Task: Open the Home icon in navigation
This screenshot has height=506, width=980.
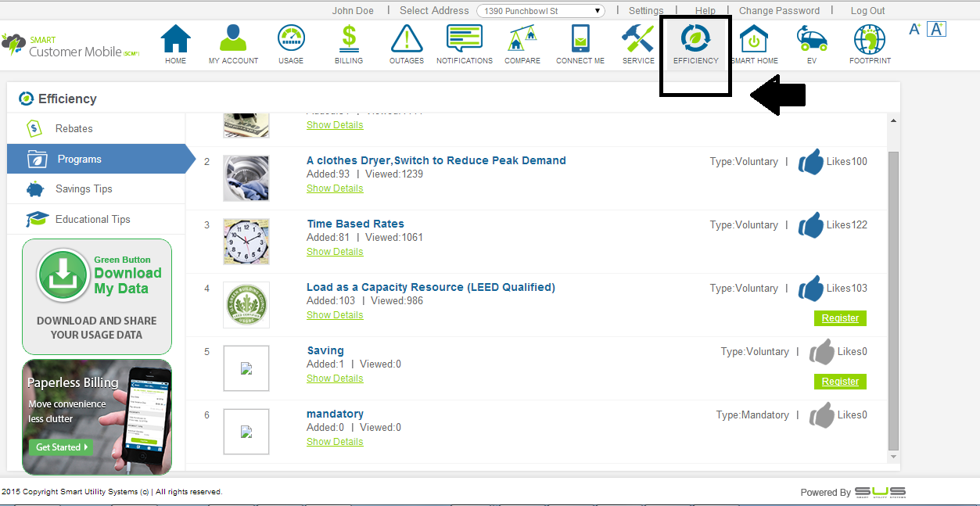Action: pos(175,40)
